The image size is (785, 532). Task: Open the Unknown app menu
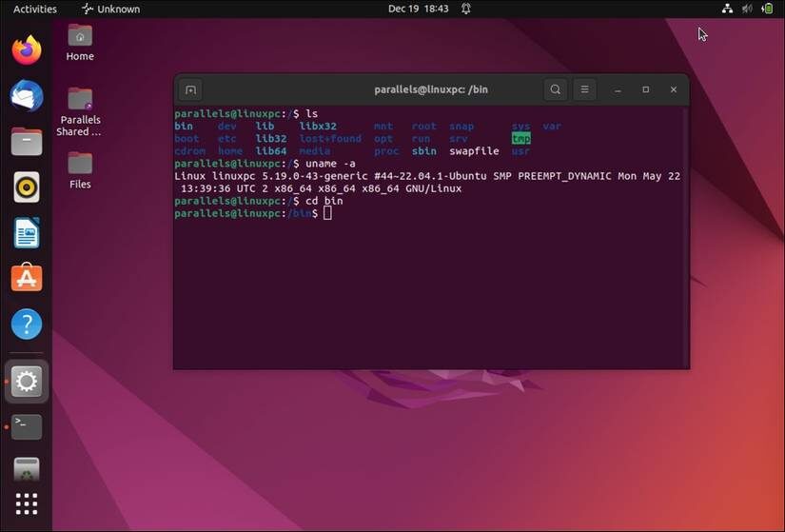click(x=110, y=9)
